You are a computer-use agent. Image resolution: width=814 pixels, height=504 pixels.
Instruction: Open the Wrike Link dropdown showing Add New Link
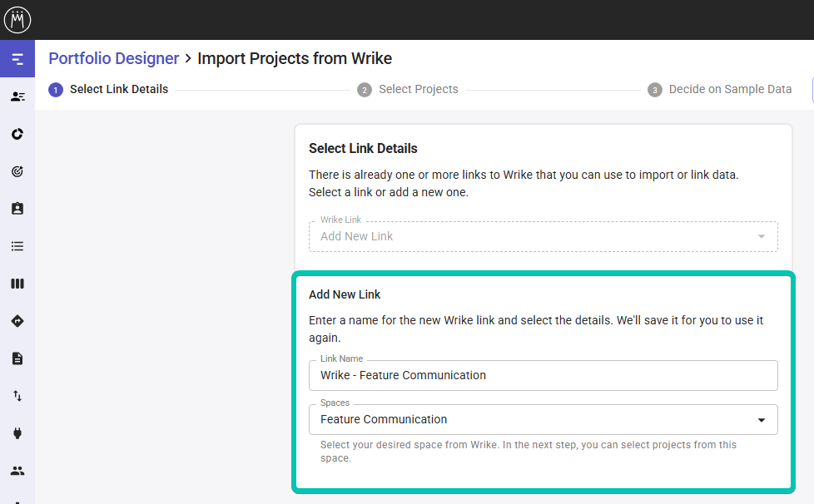tap(543, 236)
